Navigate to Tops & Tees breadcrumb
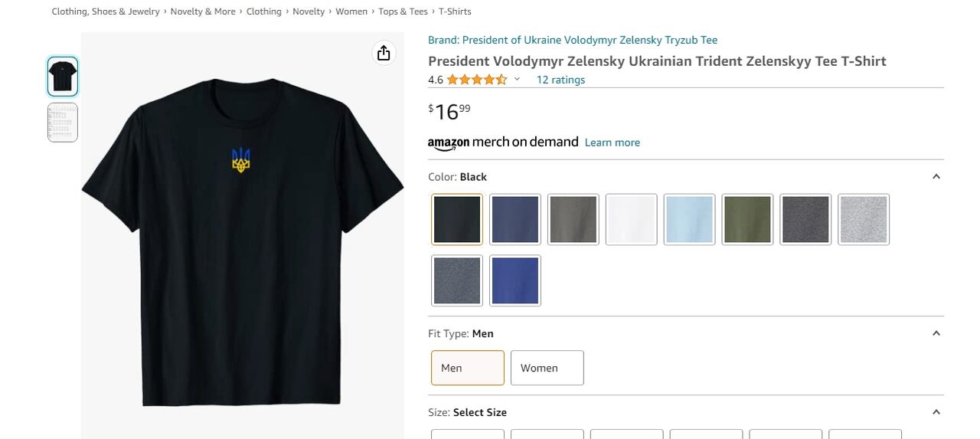Screen dimensions: 980x439 [403, 11]
